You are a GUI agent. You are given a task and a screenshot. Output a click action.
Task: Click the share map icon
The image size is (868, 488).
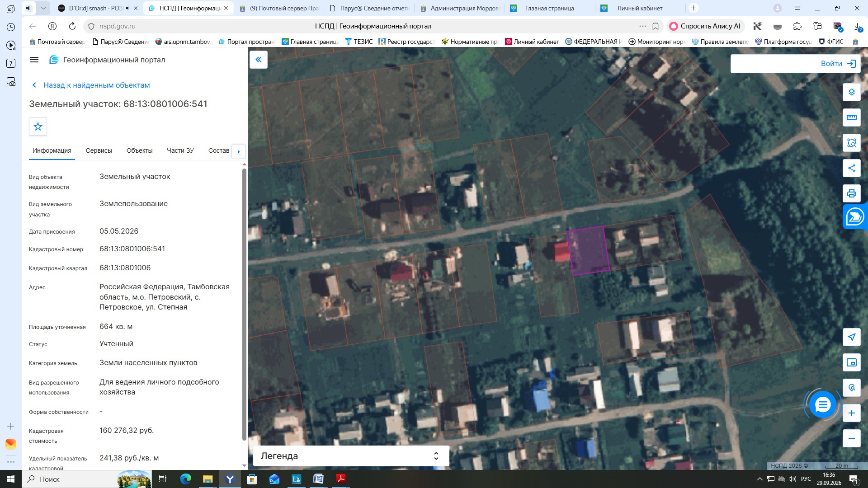(852, 168)
